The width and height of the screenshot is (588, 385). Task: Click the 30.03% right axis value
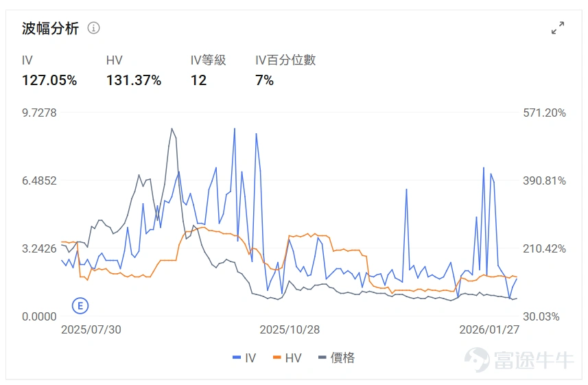pyautogui.click(x=541, y=316)
